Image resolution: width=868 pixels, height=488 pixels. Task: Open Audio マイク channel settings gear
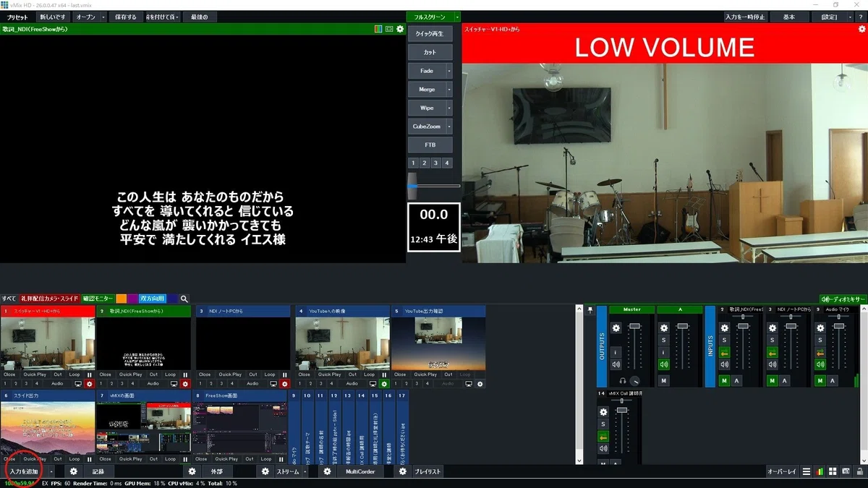pyautogui.click(x=820, y=328)
